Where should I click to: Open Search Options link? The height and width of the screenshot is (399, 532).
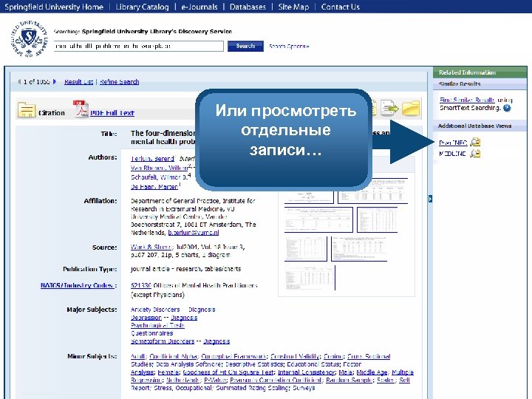pos(289,46)
